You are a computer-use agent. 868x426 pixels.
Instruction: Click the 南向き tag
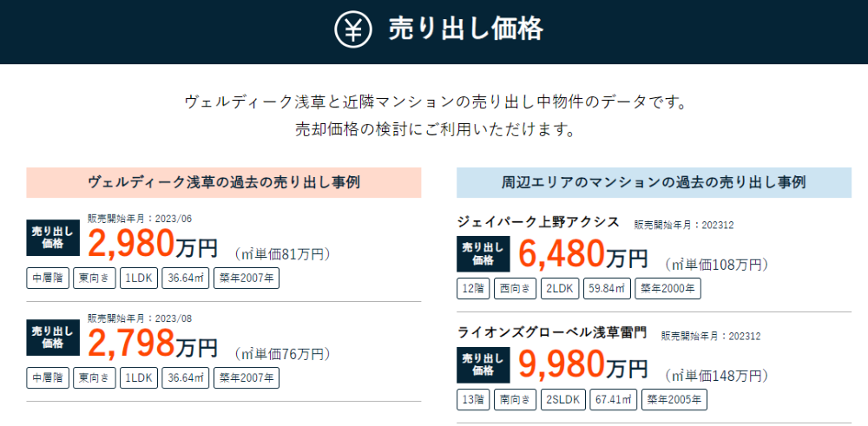point(516,400)
